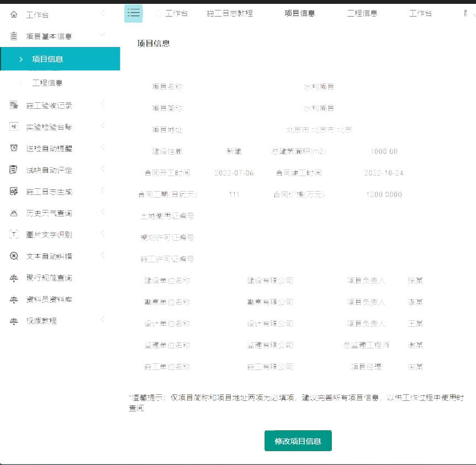The image size is (476, 465).
Task: Click the scales icon for 现行规范查询
Action: [x=14, y=277]
